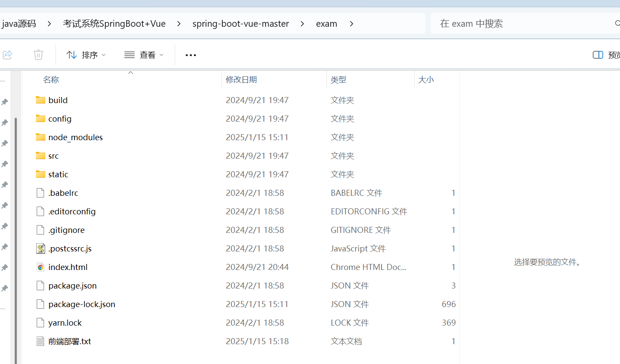Screen dimensions: 620x364
Task: Click the package.json file name
Action: tap(73, 286)
